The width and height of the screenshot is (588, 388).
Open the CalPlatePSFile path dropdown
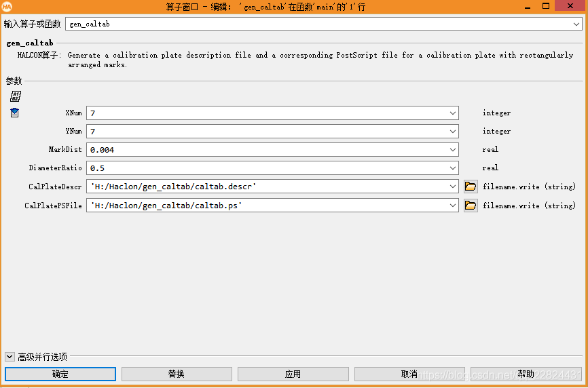[x=453, y=206]
